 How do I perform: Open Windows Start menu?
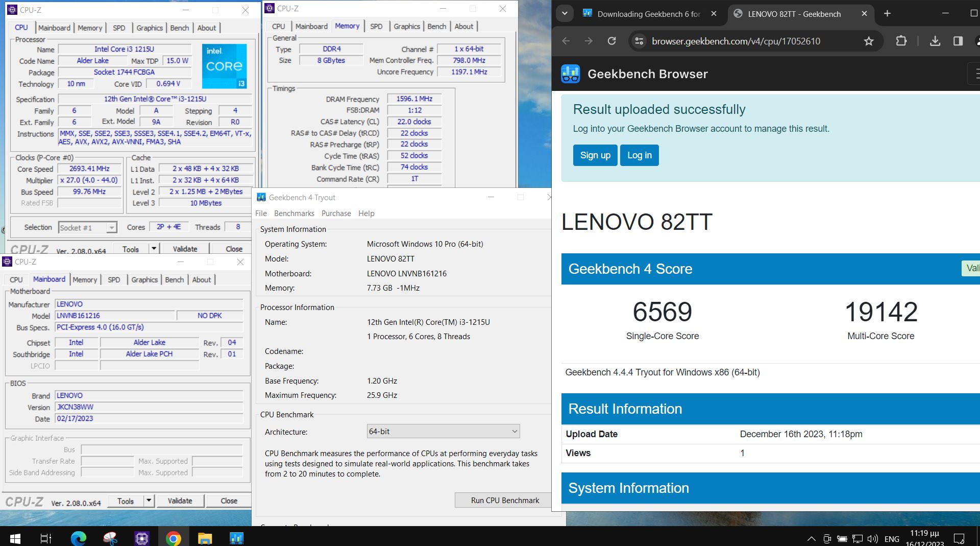15,538
